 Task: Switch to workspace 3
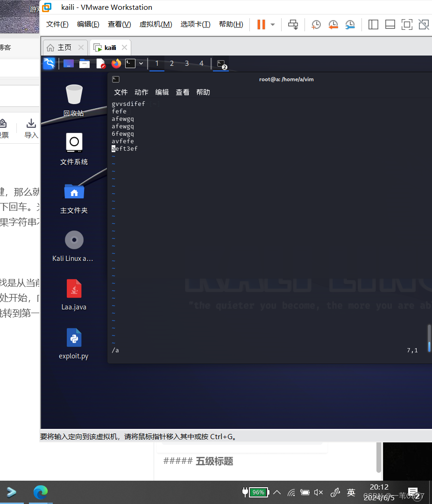[186, 63]
